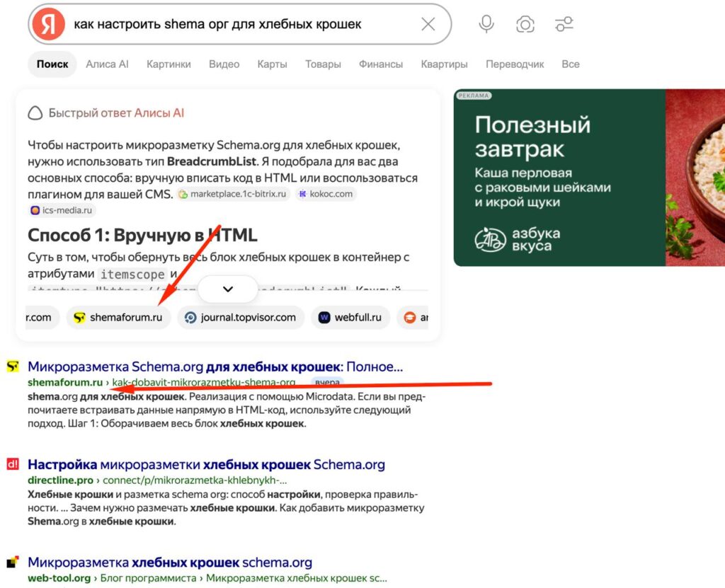Click directline.pro green domain link
The image size is (725, 588).
(x=61, y=480)
